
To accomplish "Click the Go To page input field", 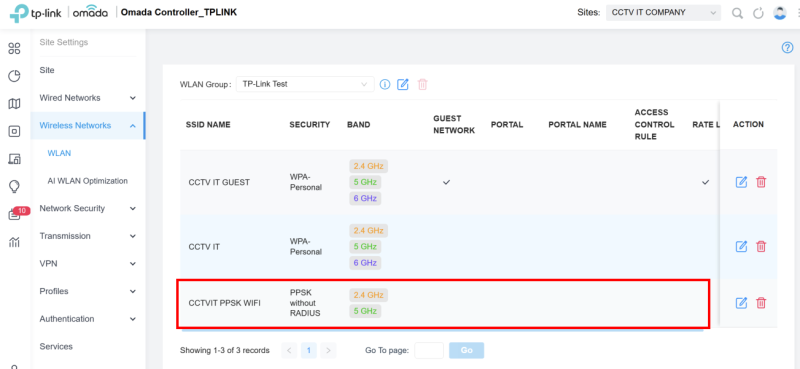I will 429,350.
